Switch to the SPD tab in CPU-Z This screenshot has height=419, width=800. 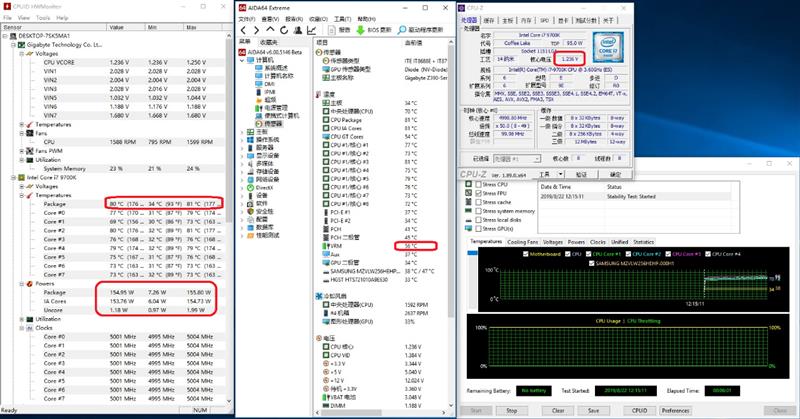click(x=544, y=20)
